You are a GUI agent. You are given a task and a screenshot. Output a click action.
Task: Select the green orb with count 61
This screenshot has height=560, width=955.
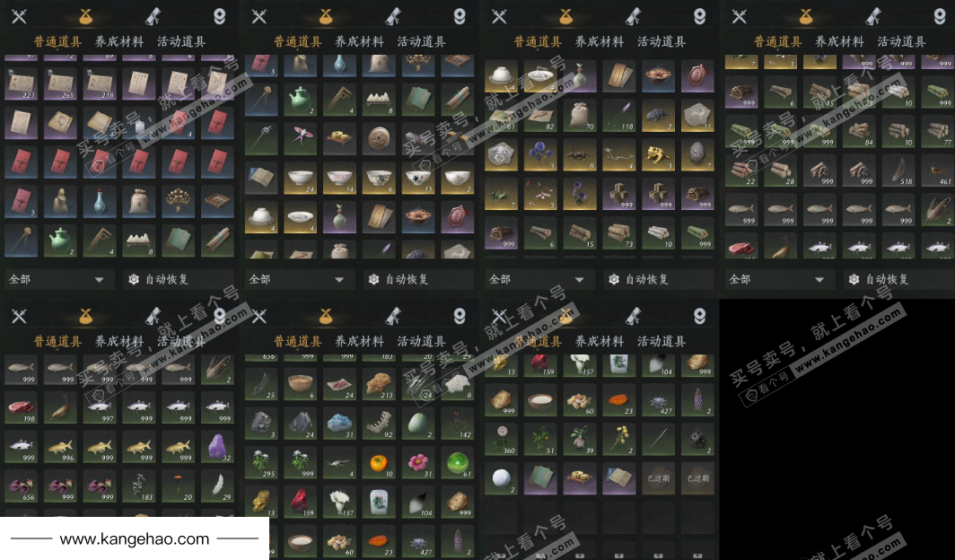click(458, 462)
